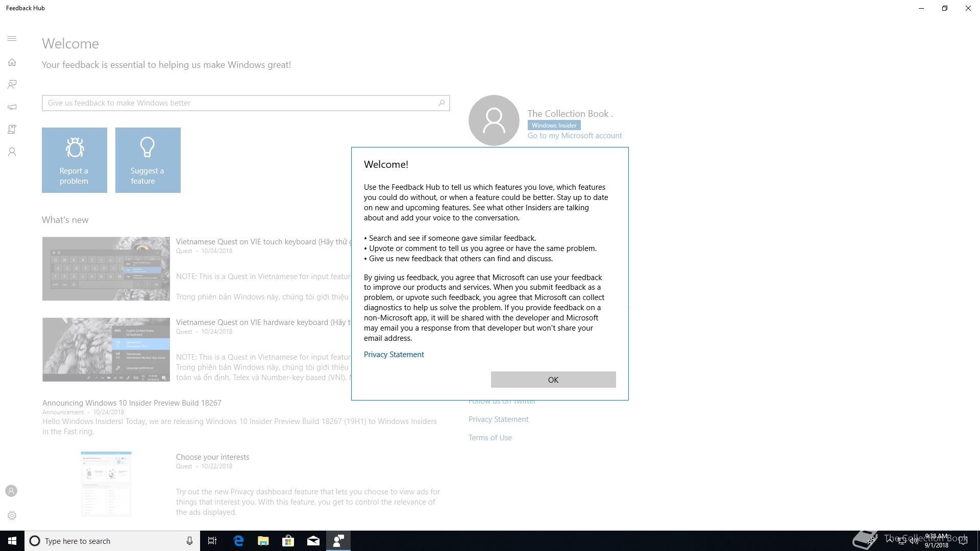This screenshot has height=551, width=980.
Task: Go to Home in sidebar
Action: 12,62
